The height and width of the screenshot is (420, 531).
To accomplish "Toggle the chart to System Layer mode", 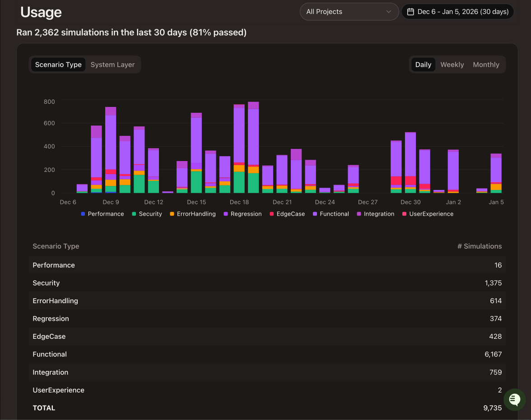I will click(x=112, y=65).
